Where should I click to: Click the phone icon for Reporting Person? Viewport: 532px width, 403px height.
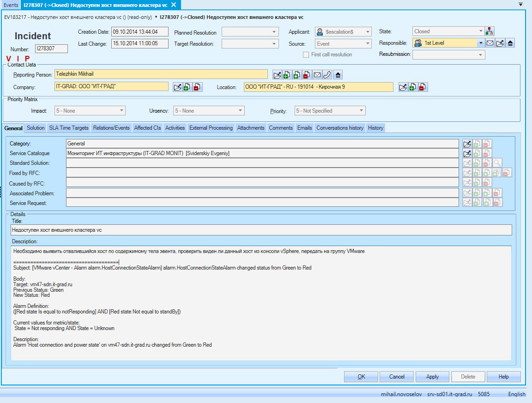point(327,75)
